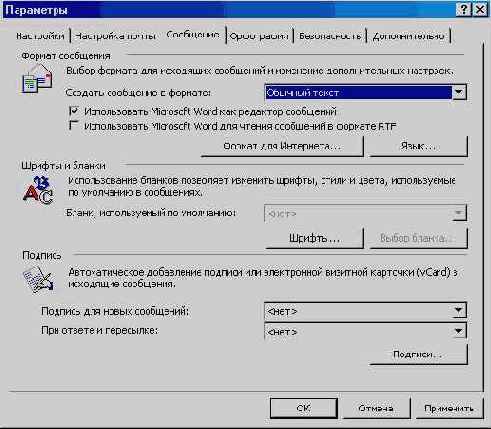Click the Формат для Интернета button
Viewport: 491px width, 429px height.
point(282,146)
